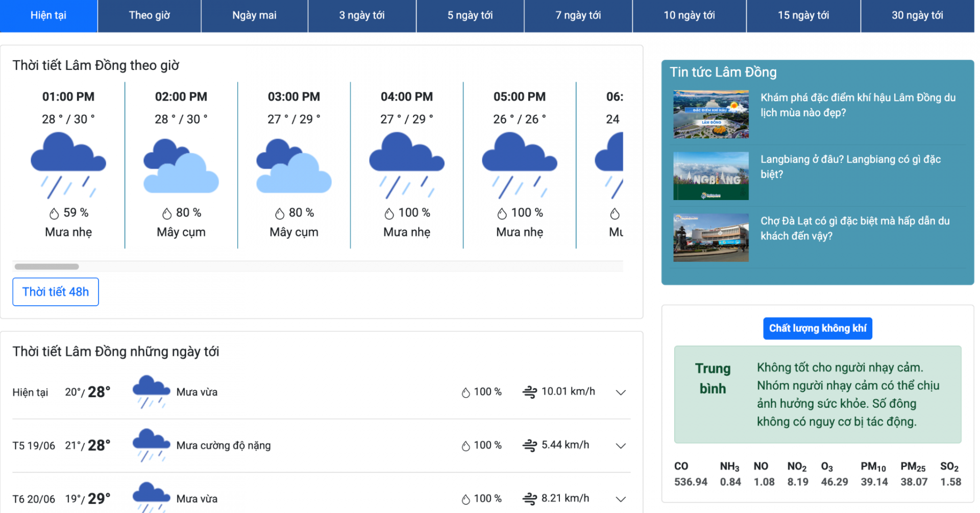Open the Thời tiết 48h button

click(x=56, y=292)
